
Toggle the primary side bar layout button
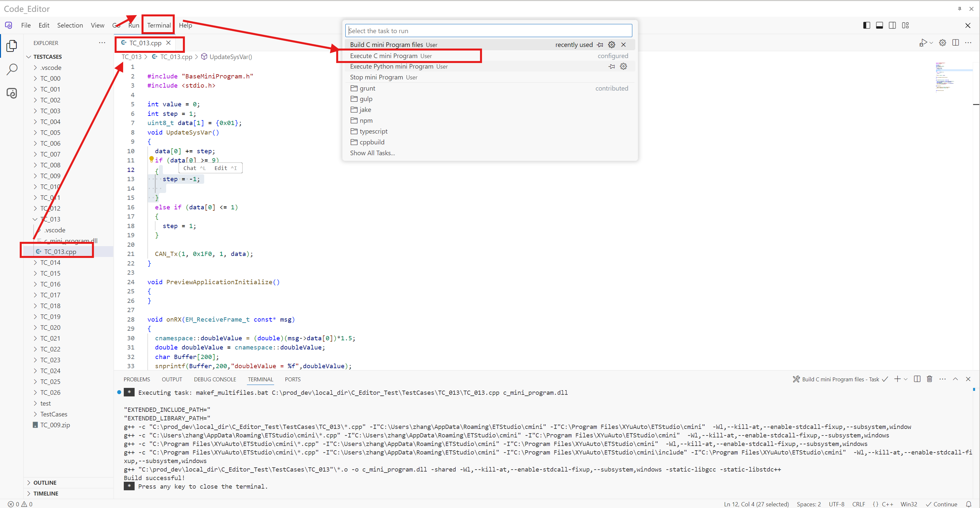click(866, 26)
